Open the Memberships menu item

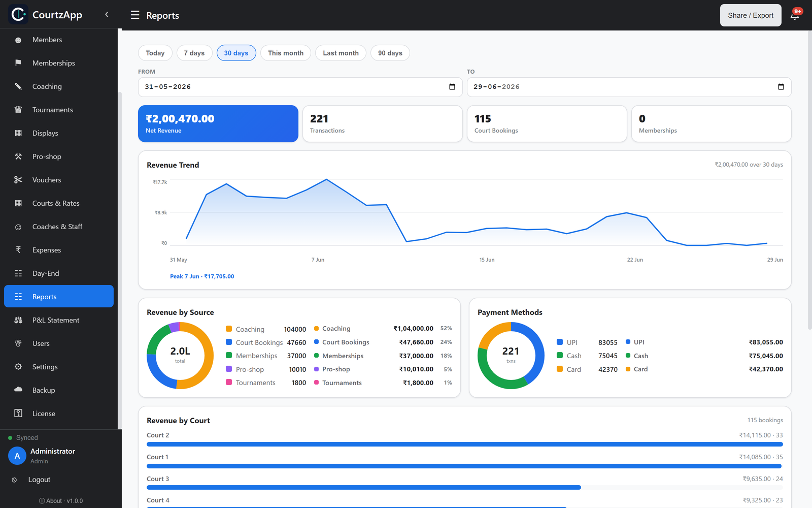tap(59, 63)
